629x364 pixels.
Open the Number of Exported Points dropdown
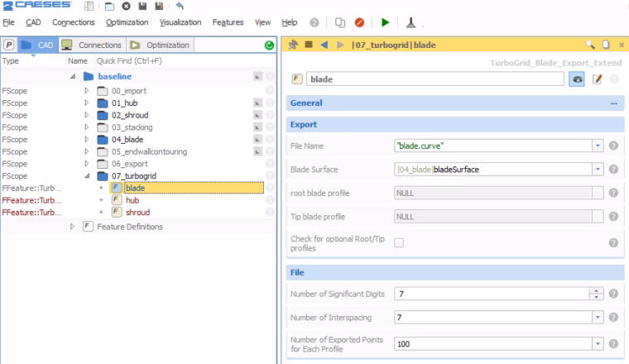598,343
